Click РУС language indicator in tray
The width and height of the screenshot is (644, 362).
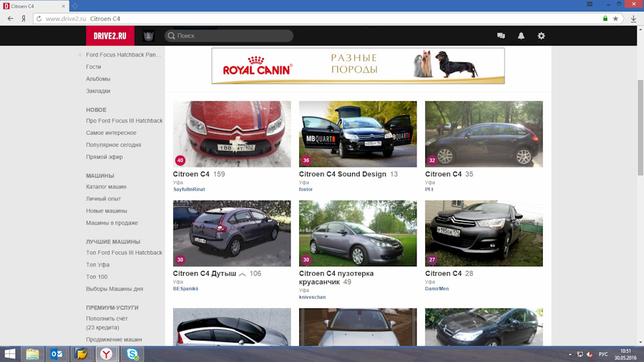coord(603,354)
